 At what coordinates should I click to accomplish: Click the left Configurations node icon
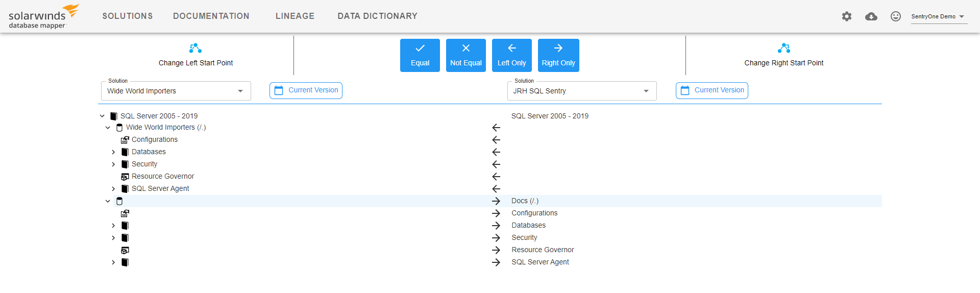pos(125,140)
